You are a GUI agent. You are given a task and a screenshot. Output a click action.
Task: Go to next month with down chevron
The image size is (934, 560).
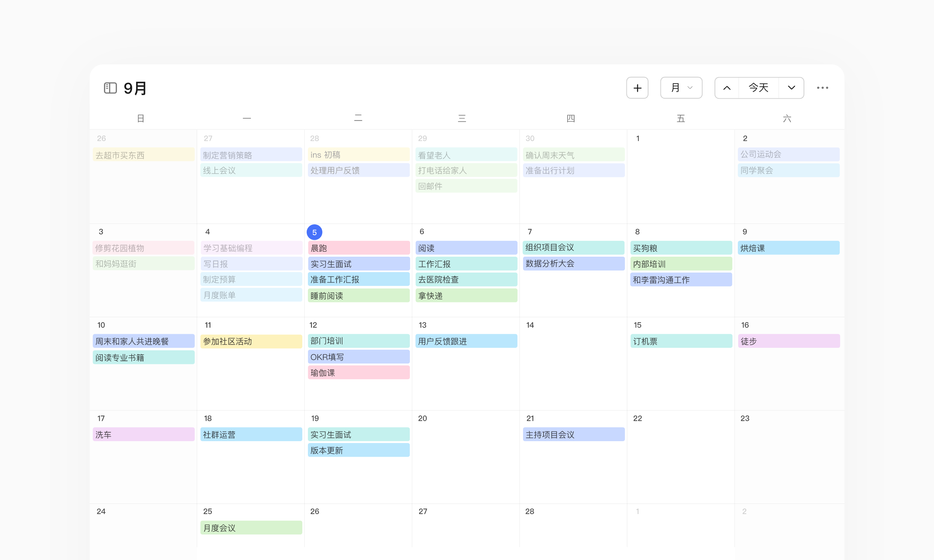[x=791, y=88]
